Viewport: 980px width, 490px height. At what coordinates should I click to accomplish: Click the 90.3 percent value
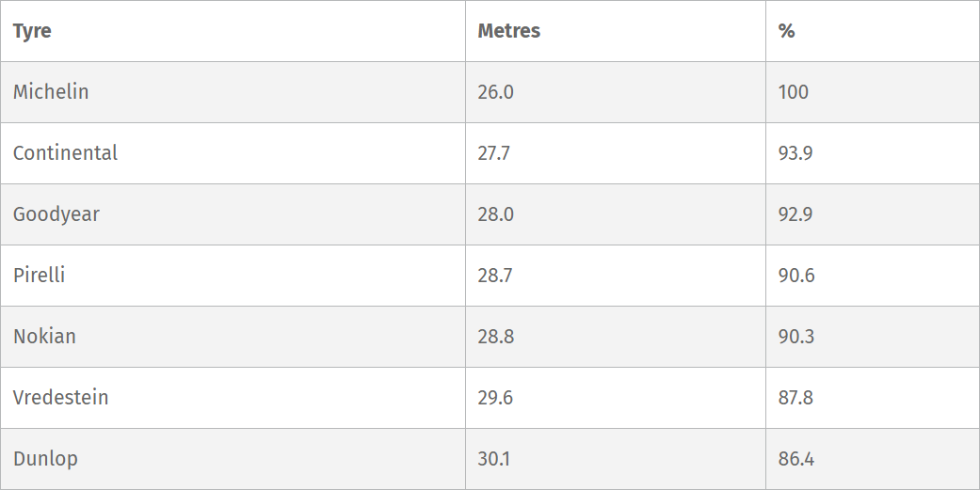coord(795,337)
